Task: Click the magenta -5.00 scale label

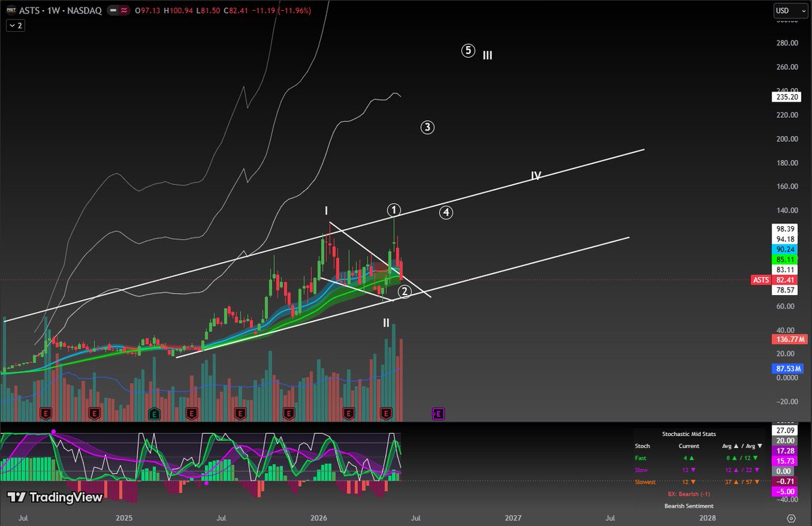Action: tap(785, 491)
